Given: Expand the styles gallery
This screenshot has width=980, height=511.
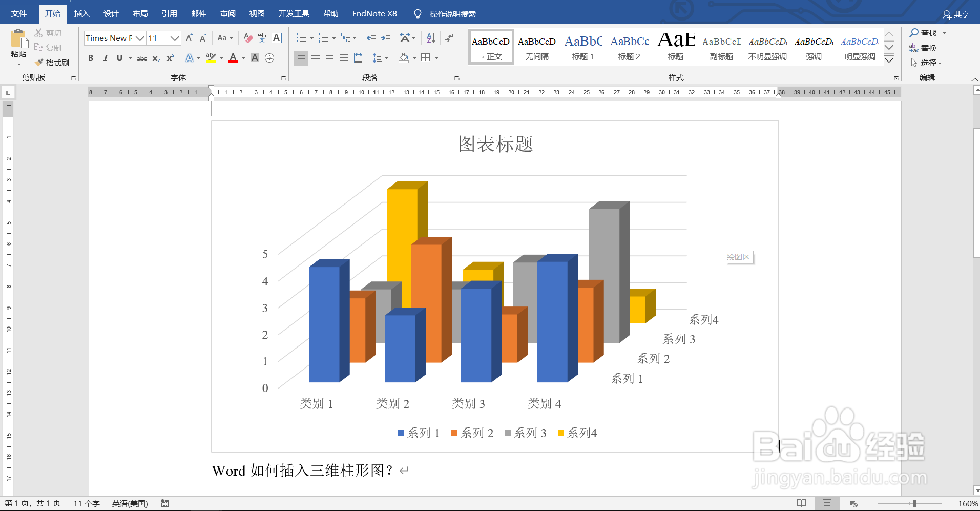Looking at the screenshot, I should tap(889, 60).
